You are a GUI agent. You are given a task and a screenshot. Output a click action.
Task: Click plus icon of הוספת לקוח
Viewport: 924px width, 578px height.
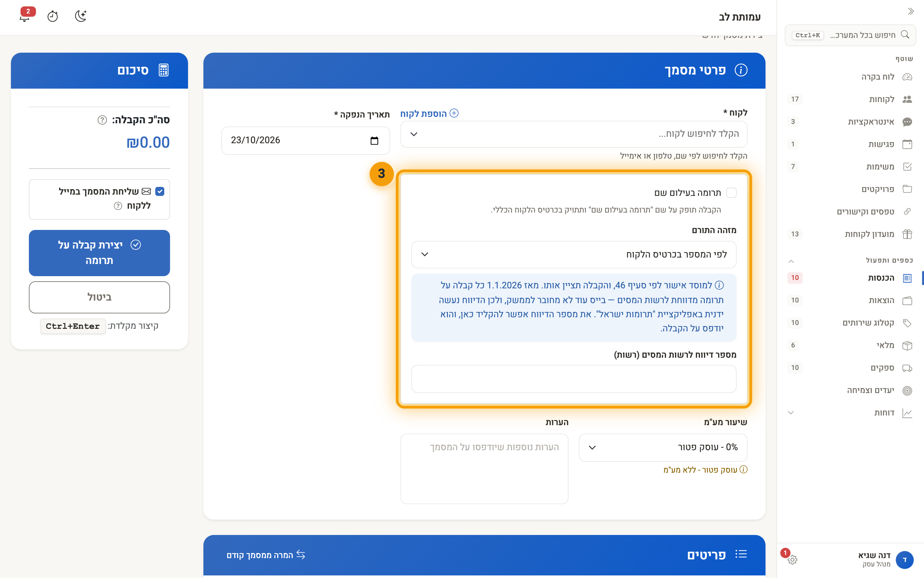[454, 113]
